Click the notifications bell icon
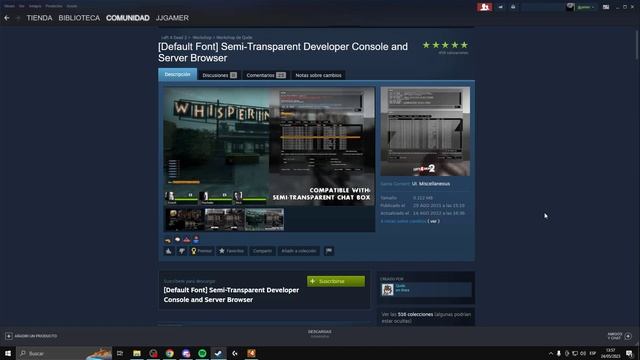The width and height of the screenshot is (640, 360). coord(513,7)
